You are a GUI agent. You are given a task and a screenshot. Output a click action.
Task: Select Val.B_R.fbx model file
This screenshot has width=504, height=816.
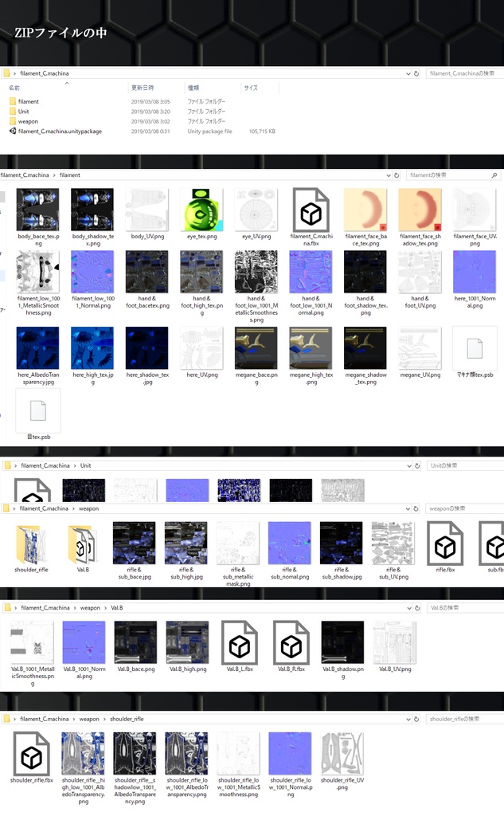291,647
